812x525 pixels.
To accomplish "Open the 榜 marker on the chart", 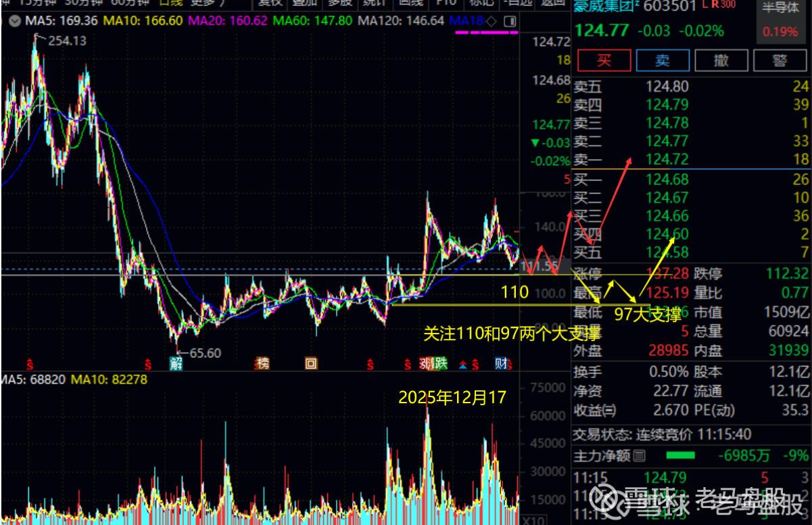I will (263, 364).
